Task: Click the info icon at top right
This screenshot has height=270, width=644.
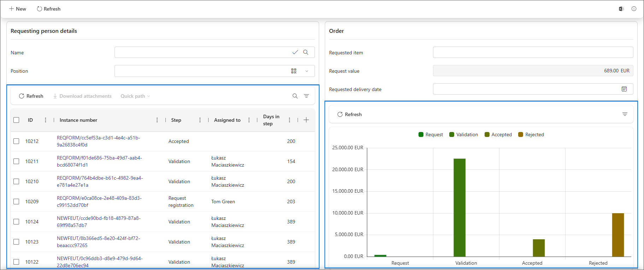Action: 634,9
